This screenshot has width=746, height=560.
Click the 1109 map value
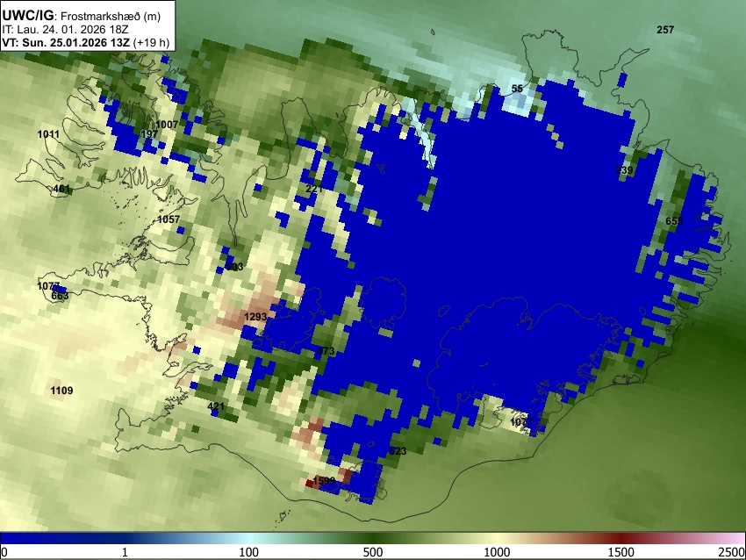coord(61,391)
